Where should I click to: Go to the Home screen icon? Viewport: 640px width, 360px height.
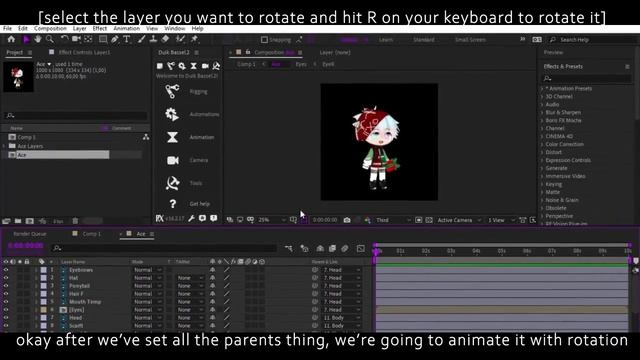(11, 39)
